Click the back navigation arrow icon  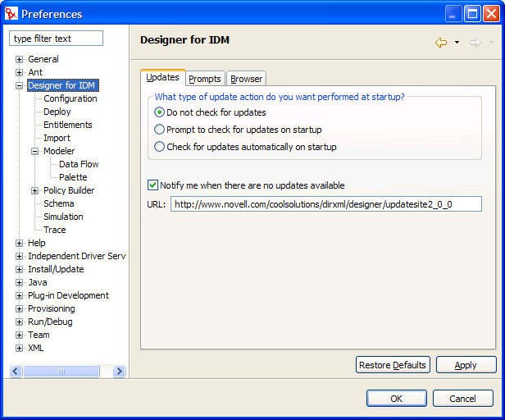pos(441,43)
